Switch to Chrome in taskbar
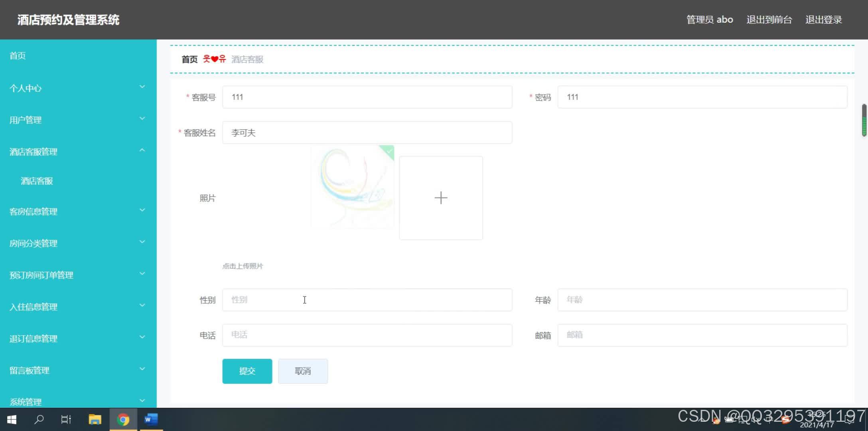This screenshot has width=868, height=431. [123, 419]
